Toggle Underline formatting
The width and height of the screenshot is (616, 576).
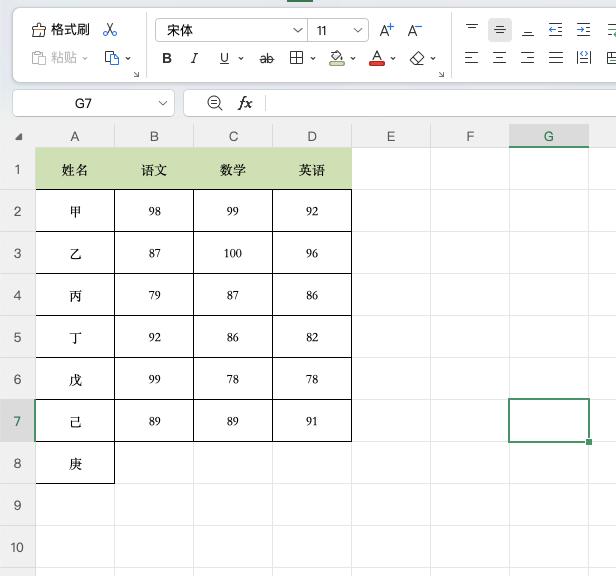pos(224,59)
